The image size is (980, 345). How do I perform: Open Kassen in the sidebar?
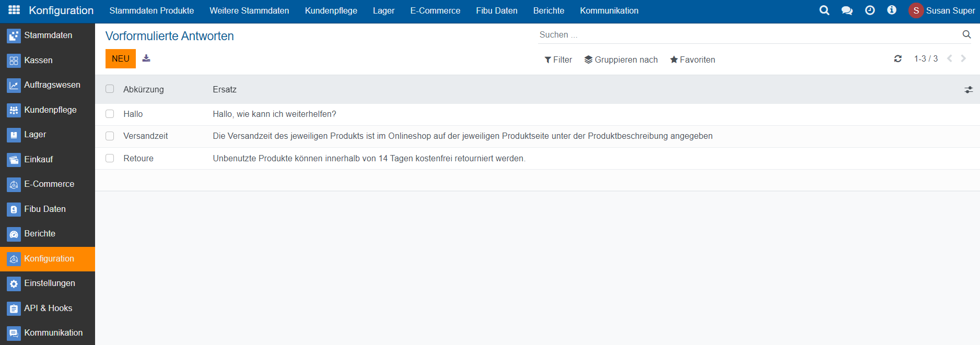(x=38, y=61)
